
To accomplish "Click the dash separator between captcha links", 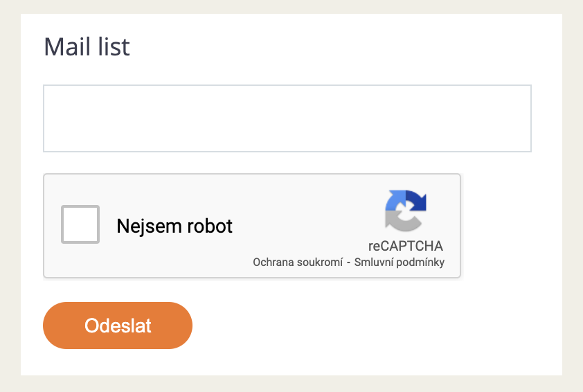I will [349, 262].
